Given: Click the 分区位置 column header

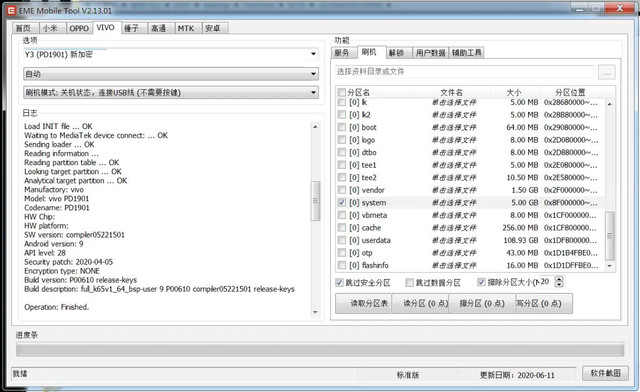Looking at the screenshot, I should pos(570,93).
